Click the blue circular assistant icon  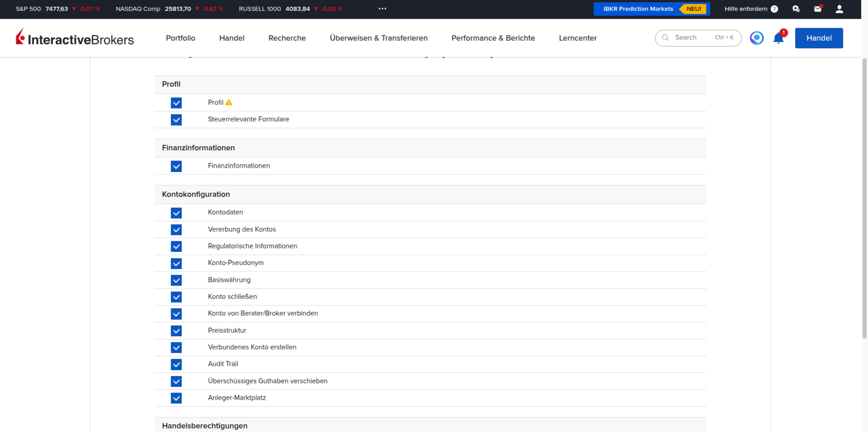pos(756,38)
